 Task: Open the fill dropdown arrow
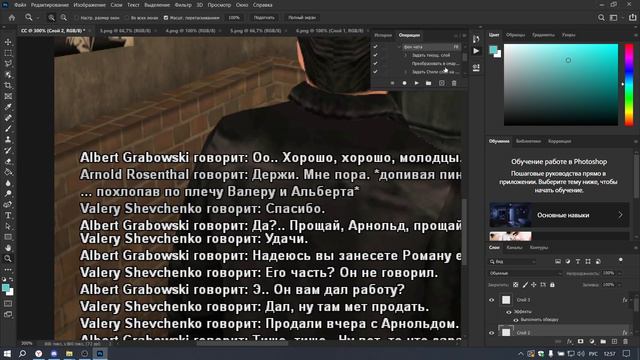point(620,285)
